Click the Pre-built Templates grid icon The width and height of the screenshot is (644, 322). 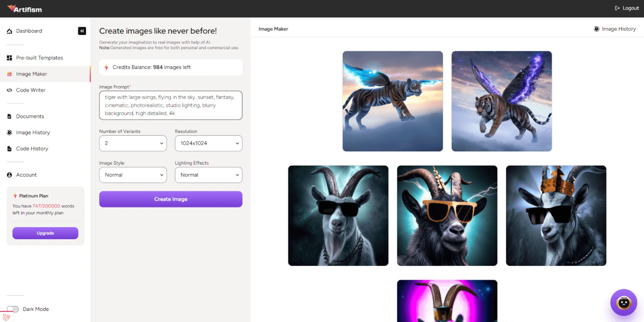[x=9, y=58]
